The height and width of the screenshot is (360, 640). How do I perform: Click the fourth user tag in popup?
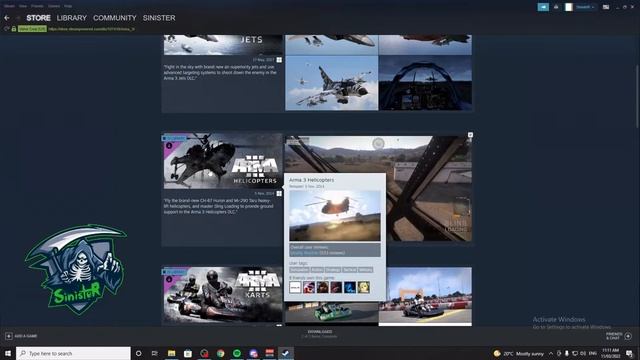click(x=349, y=270)
